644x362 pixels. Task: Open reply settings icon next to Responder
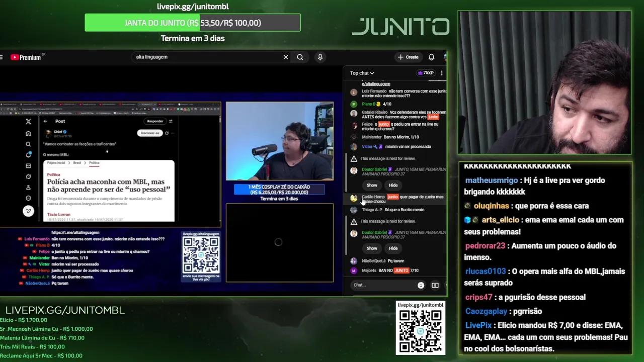171,121
